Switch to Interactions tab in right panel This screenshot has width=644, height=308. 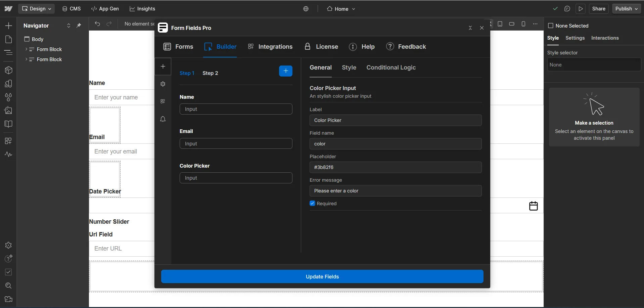(x=605, y=38)
